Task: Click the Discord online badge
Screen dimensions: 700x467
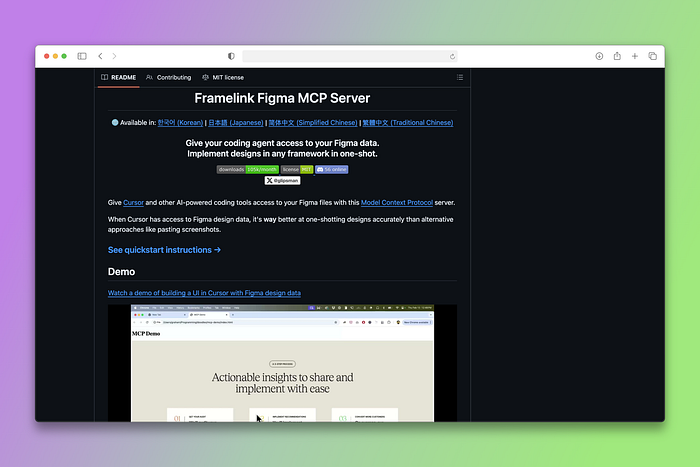Action: point(332,170)
